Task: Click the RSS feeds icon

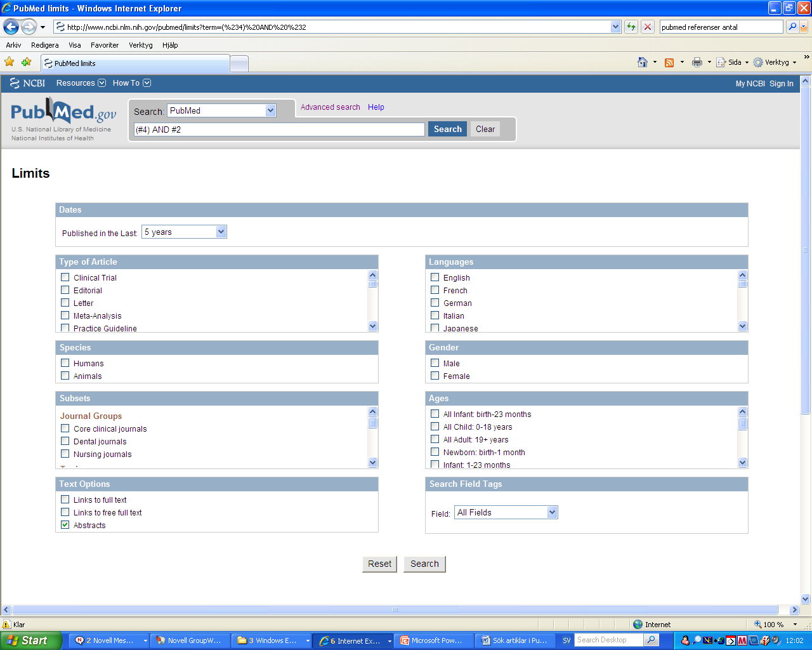Action: coord(669,62)
